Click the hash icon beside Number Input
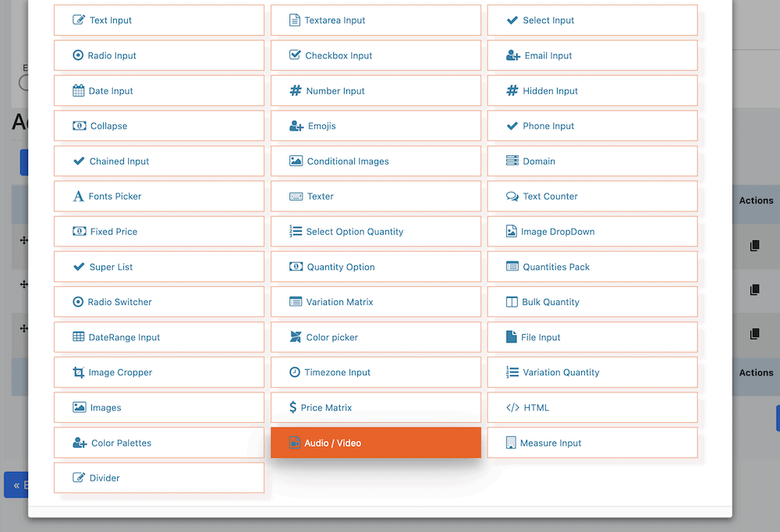The image size is (780, 532). coord(296,90)
